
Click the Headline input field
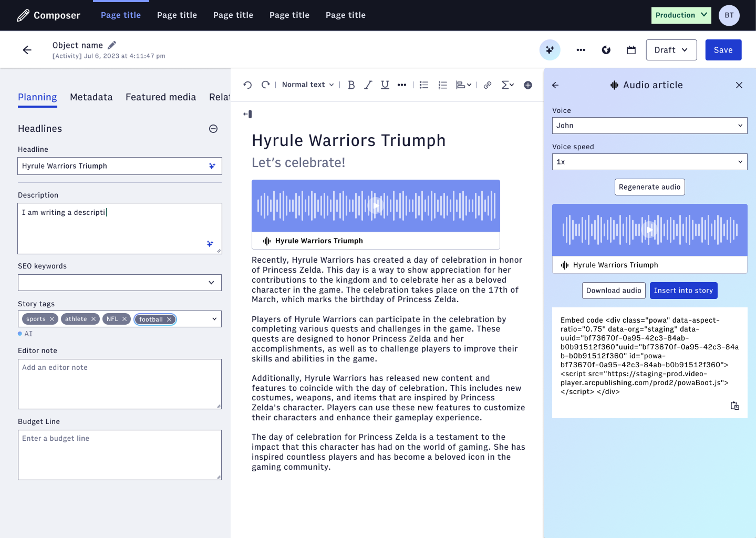click(120, 166)
